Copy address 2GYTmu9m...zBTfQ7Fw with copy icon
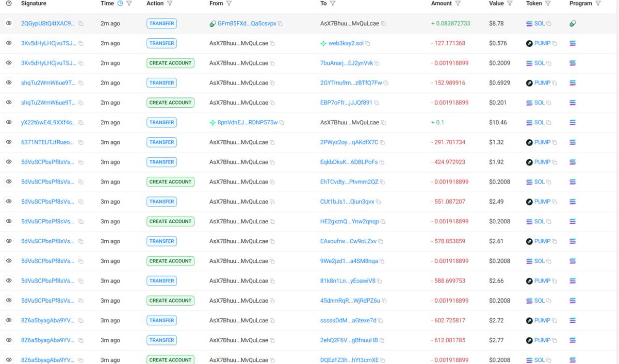Screen dimensions: 619x364 point(386,83)
